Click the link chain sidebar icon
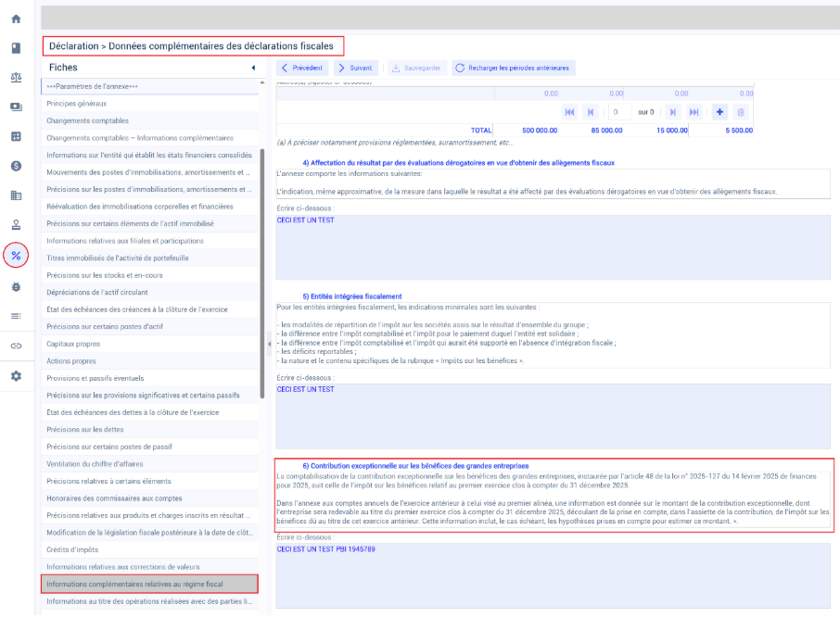 pos(16,346)
